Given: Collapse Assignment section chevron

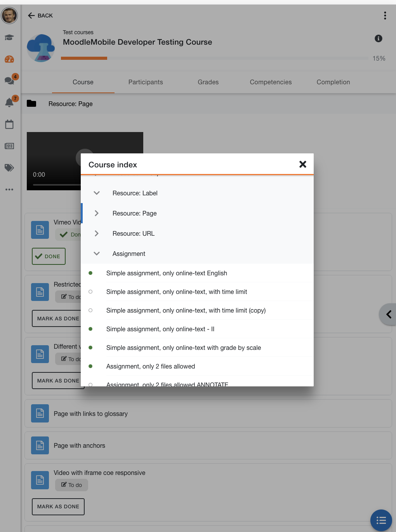Looking at the screenshot, I should (x=97, y=254).
